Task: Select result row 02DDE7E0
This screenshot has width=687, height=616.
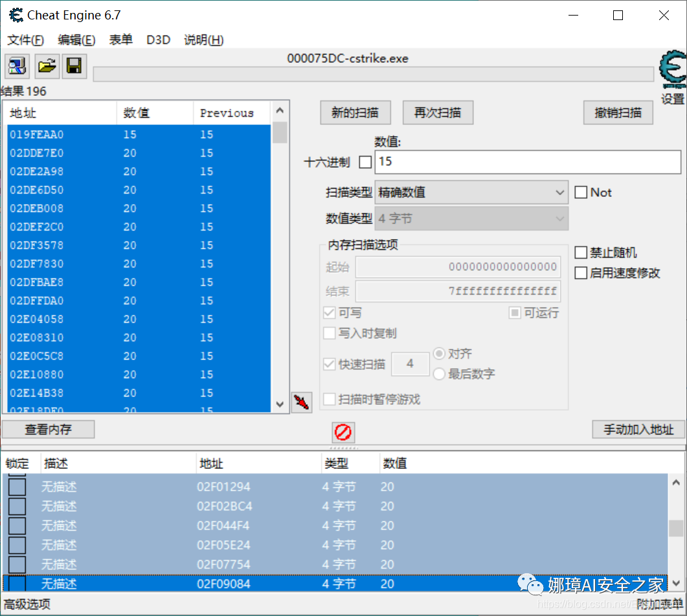Action: [x=139, y=153]
